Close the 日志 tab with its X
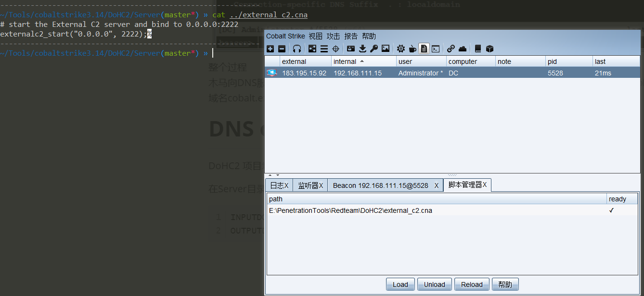This screenshot has width=644, height=296. (286, 185)
